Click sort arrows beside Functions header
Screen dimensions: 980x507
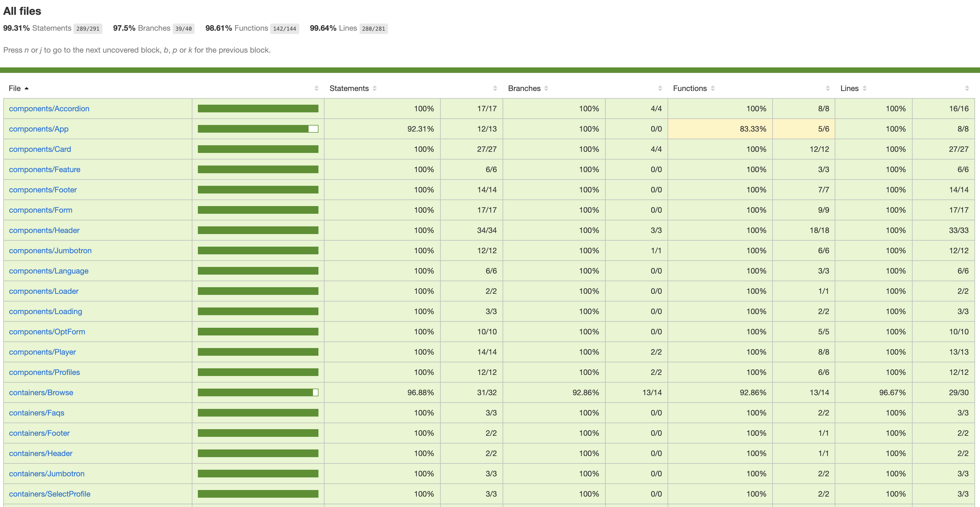(x=713, y=89)
